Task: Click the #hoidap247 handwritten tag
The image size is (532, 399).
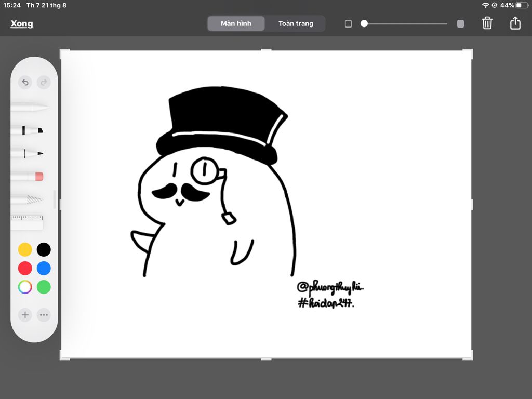Action: [x=326, y=302]
